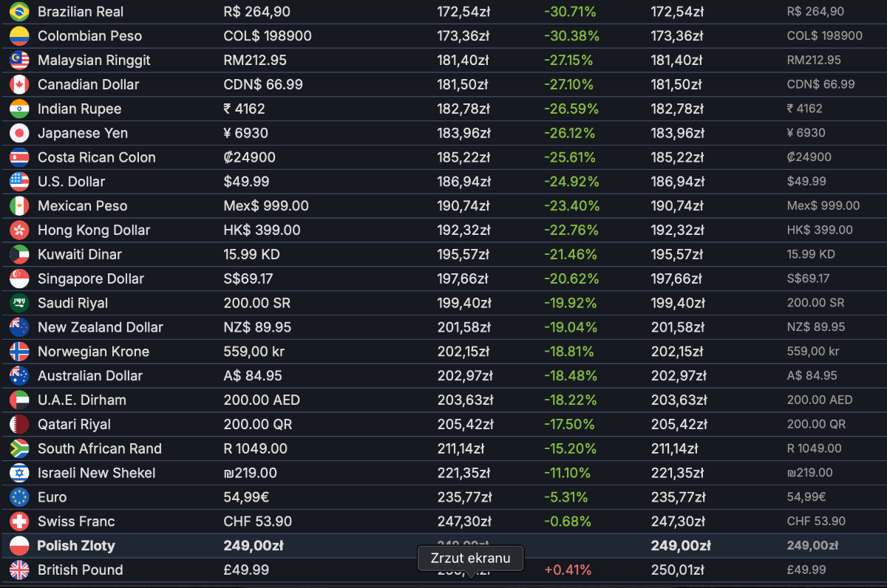Click the Zrzut ekranu tooltip
Screen dimensions: 887x588
coord(470,558)
